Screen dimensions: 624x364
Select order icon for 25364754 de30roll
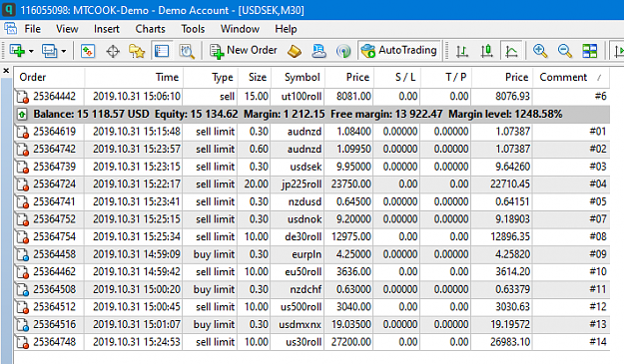click(x=22, y=236)
